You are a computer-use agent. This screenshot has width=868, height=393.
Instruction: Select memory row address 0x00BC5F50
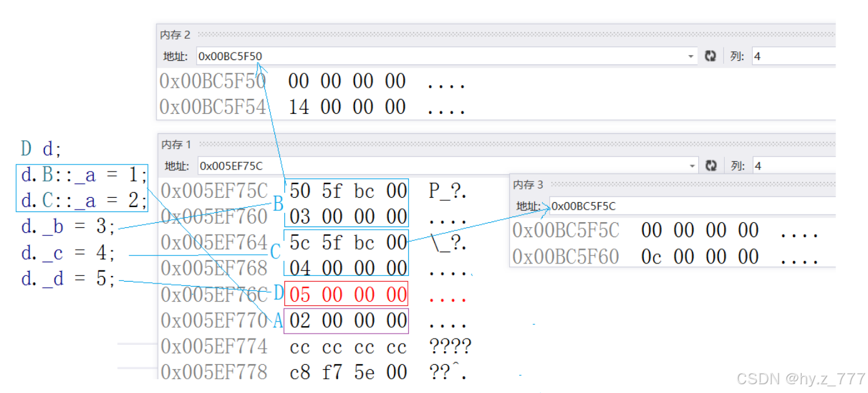tap(213, 81)
